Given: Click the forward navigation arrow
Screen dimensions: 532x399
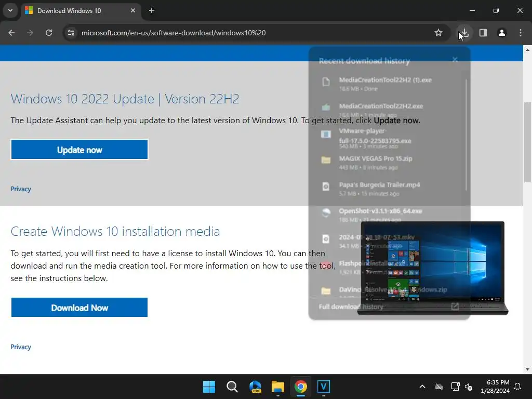Looking at the screenshot, I should (x=30, y=33).
